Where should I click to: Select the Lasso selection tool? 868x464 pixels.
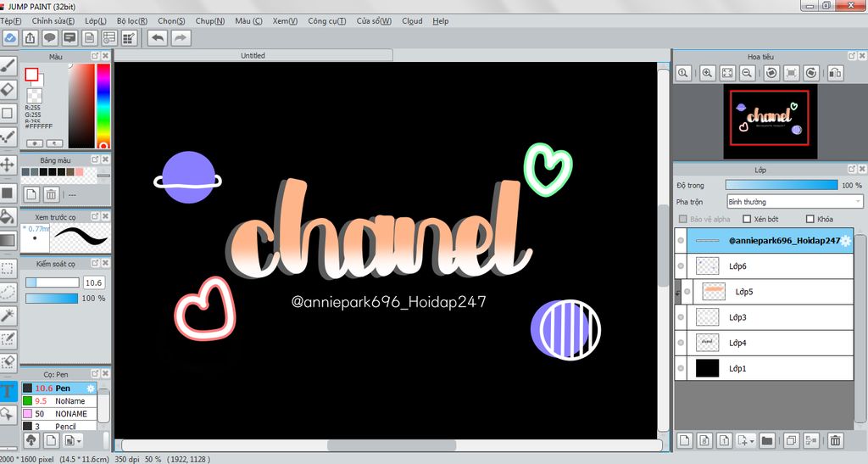7,292
